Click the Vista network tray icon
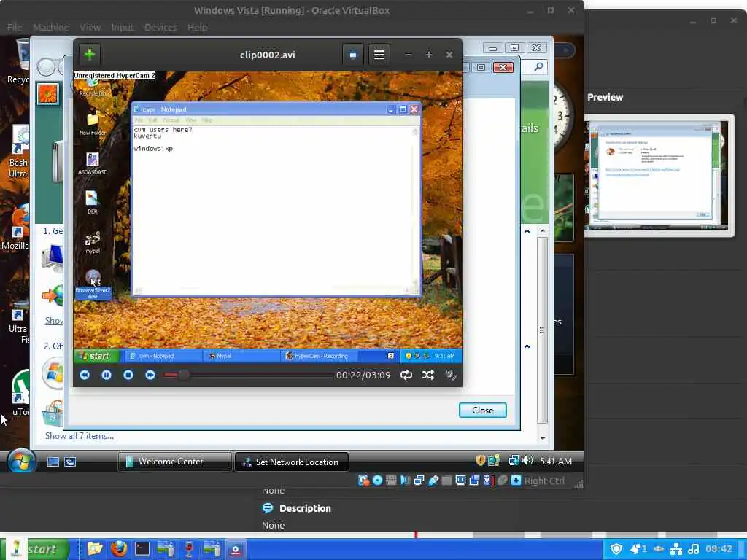747x560 pixels. [514, 461]
